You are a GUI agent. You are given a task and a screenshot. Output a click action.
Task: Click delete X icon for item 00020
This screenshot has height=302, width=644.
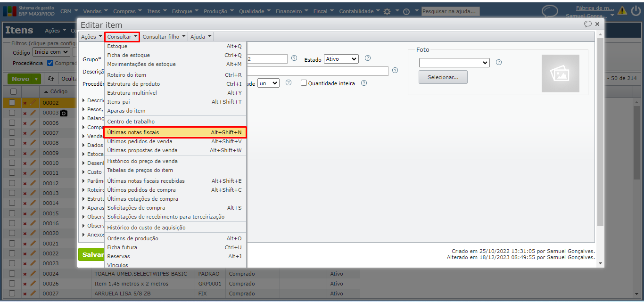tap(25, 234)
